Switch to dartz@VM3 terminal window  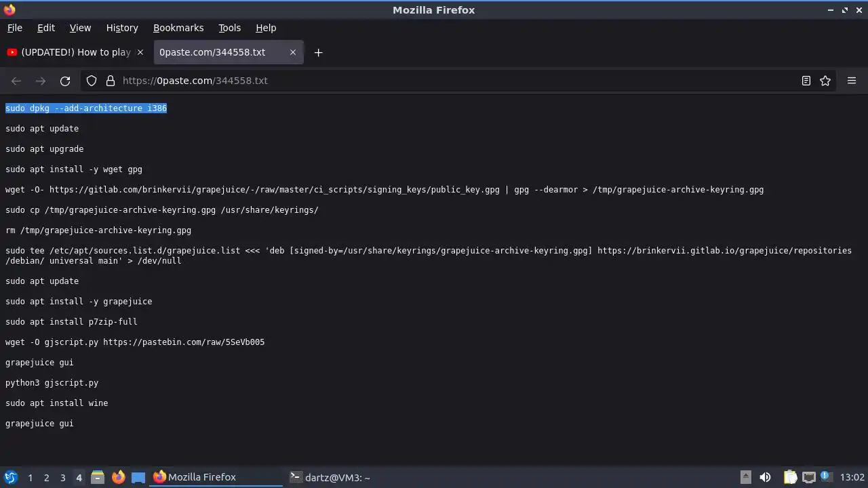point(353,477)
